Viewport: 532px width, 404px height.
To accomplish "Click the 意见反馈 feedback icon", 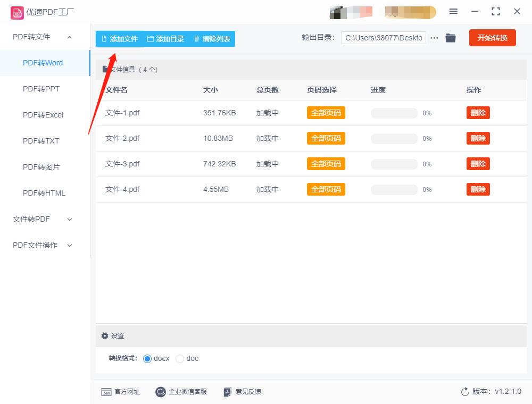I will 228,392.
